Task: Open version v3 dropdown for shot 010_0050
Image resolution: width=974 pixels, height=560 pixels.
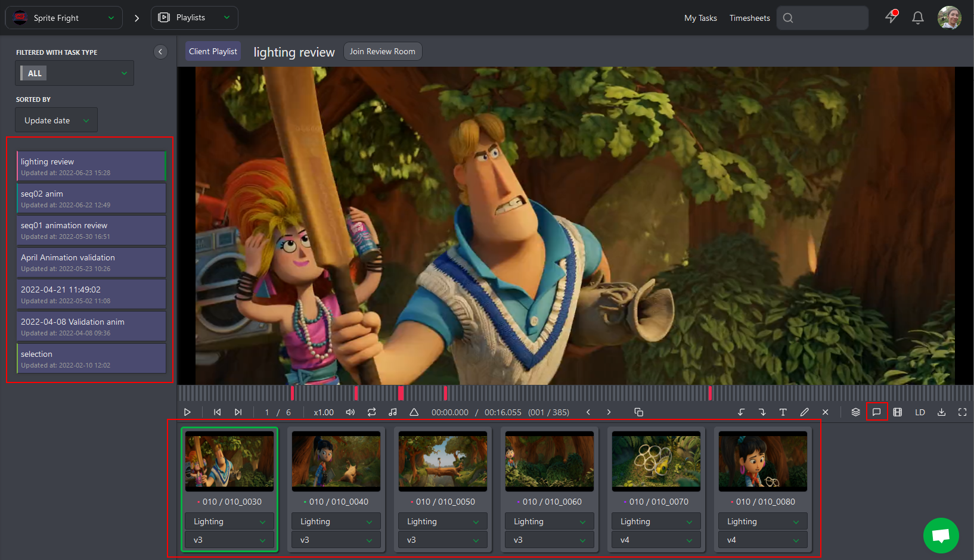Action: 443,540
